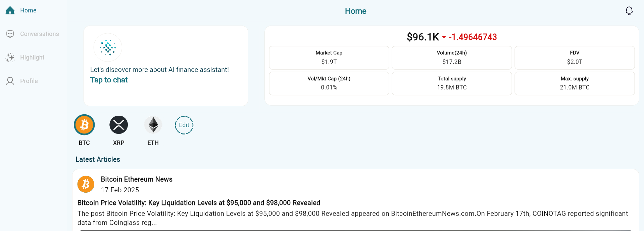
Task: Click the red price change indicator arrow
Action: click(444, 37)
